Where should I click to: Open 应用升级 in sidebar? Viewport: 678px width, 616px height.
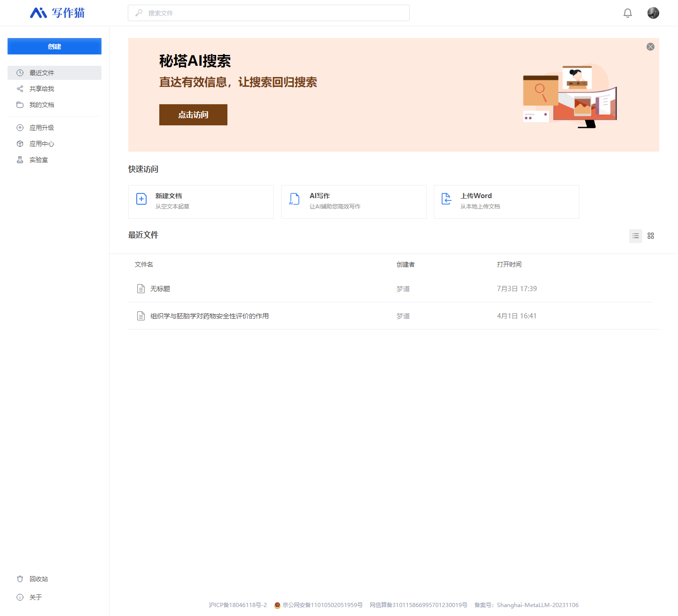55,128
